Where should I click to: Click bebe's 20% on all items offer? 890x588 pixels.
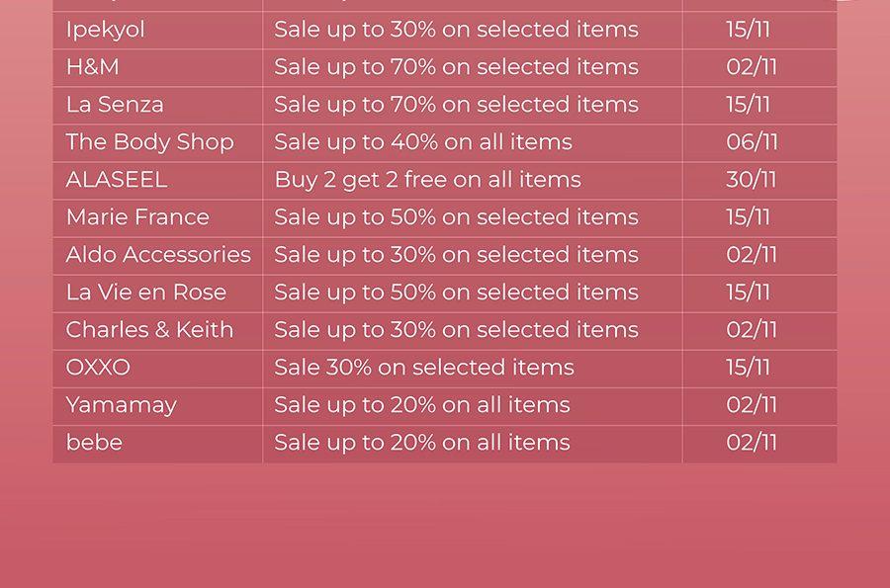click(422, 443)
